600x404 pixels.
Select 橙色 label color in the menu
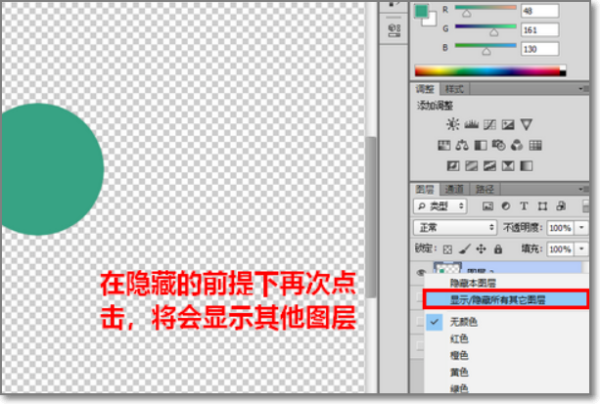click(459, 355)
